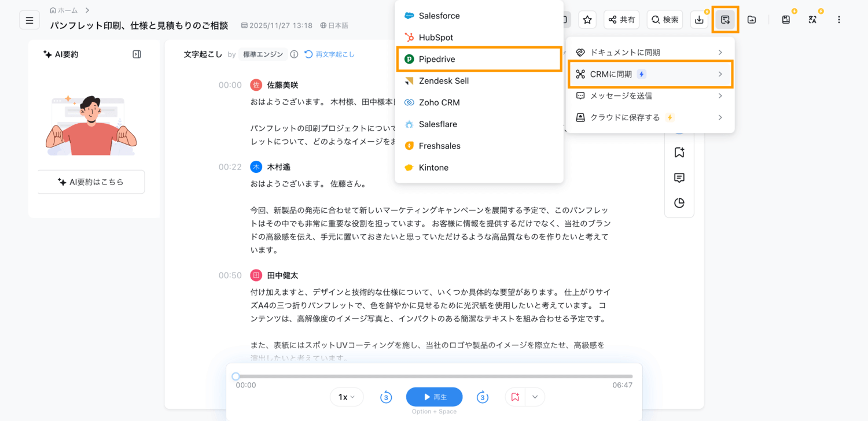Click the download icon in toolbar
Screen dimensions: 868x421
point(700,20)
